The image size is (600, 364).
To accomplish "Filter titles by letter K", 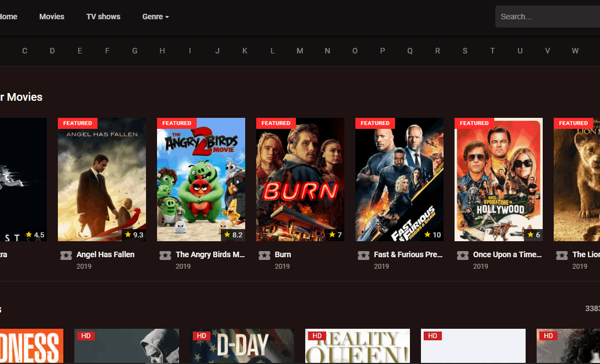I will 245,51.
